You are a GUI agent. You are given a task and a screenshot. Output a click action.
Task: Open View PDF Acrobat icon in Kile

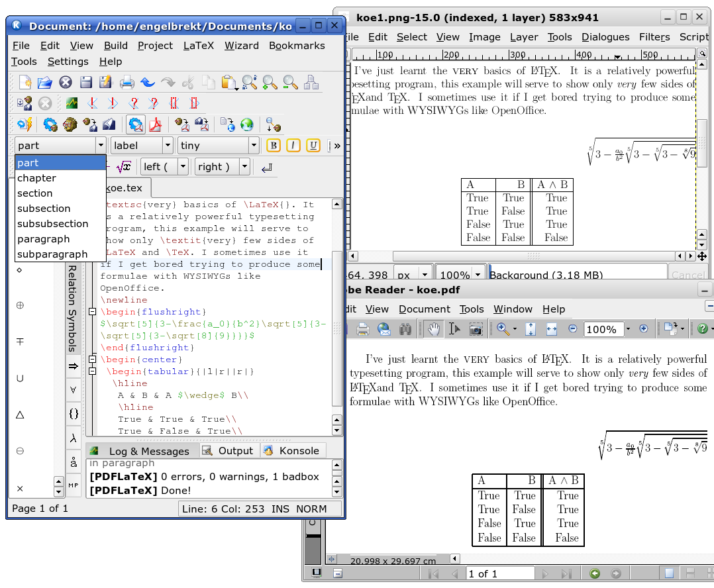point(155,124)
